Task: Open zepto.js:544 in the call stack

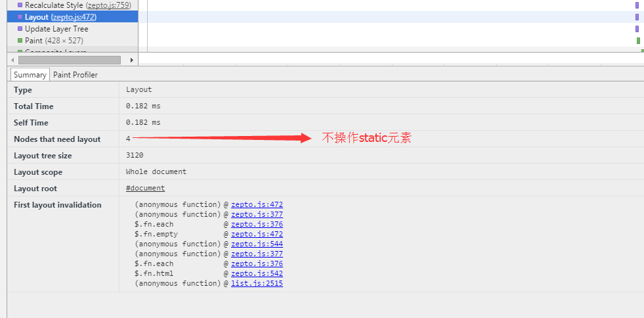Action: (x=257, y=244)
